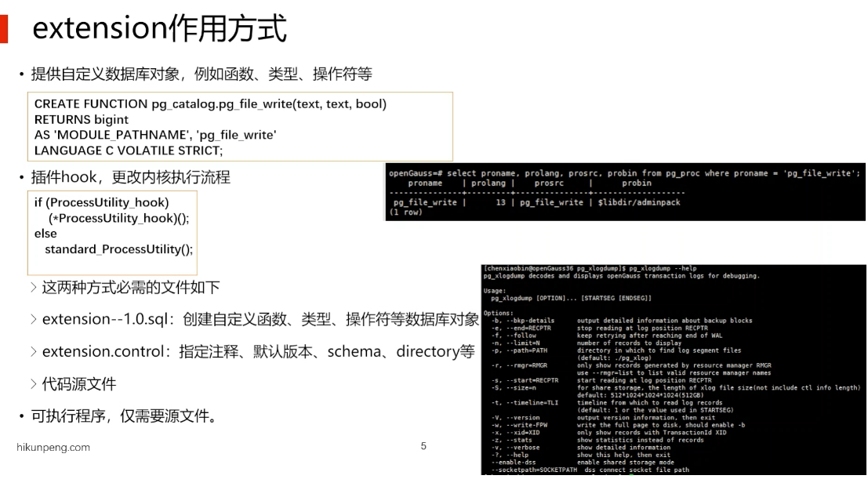Click the "(*ProcessUtility_hook)();" code line

coord(119,218)
